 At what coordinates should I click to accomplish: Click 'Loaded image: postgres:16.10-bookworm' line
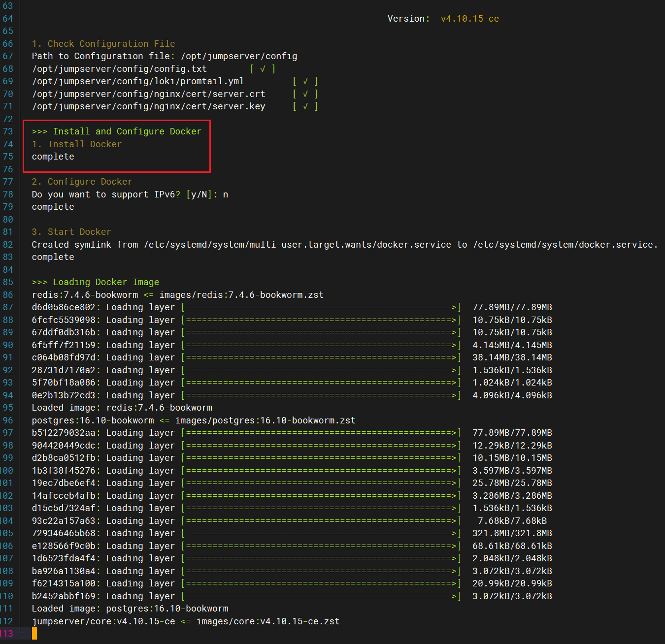tap(130, 609)
